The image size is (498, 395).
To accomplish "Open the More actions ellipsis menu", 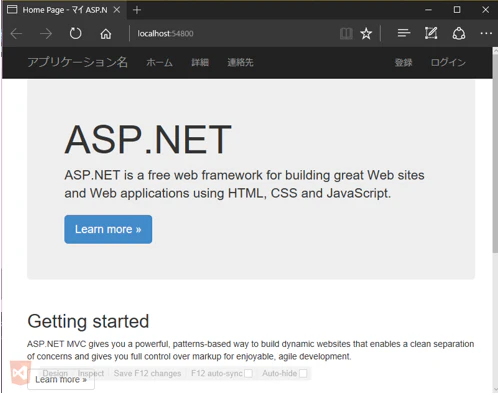I will [x=486, y=33].
